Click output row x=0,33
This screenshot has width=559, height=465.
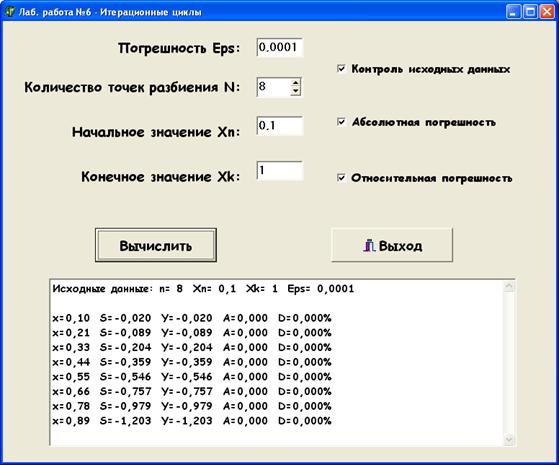coord(192,347)
